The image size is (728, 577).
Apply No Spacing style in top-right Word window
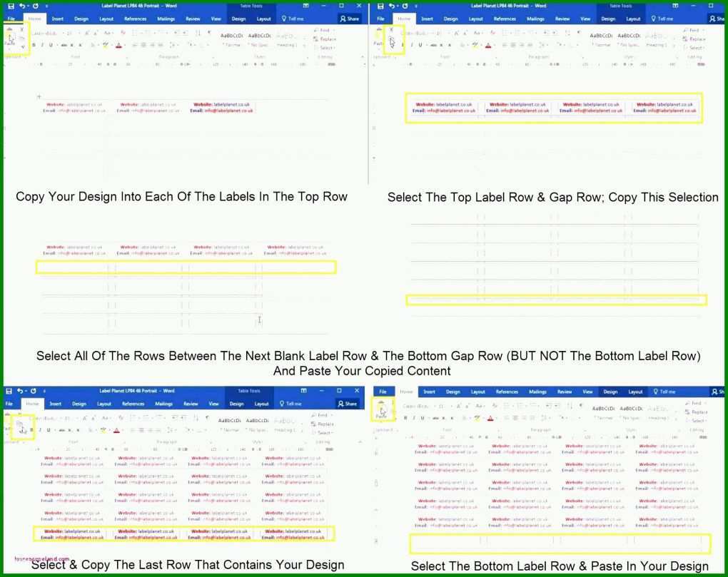click(629, 40)
